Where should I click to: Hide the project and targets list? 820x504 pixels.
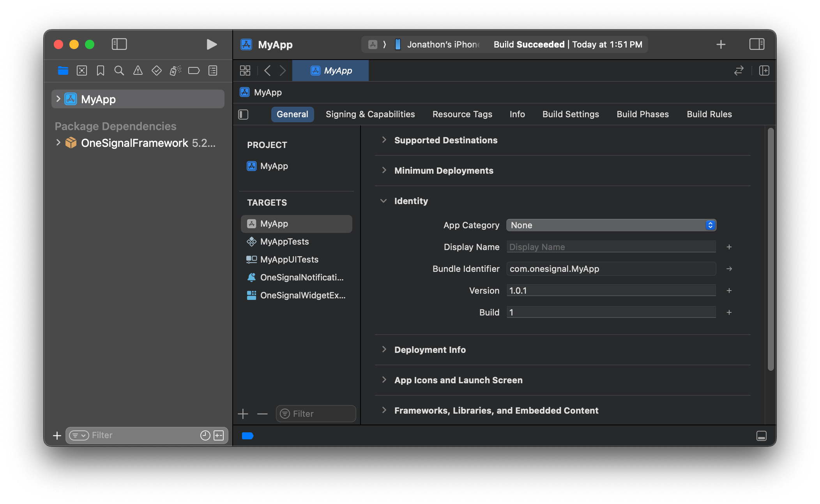[x=243, y=115]
